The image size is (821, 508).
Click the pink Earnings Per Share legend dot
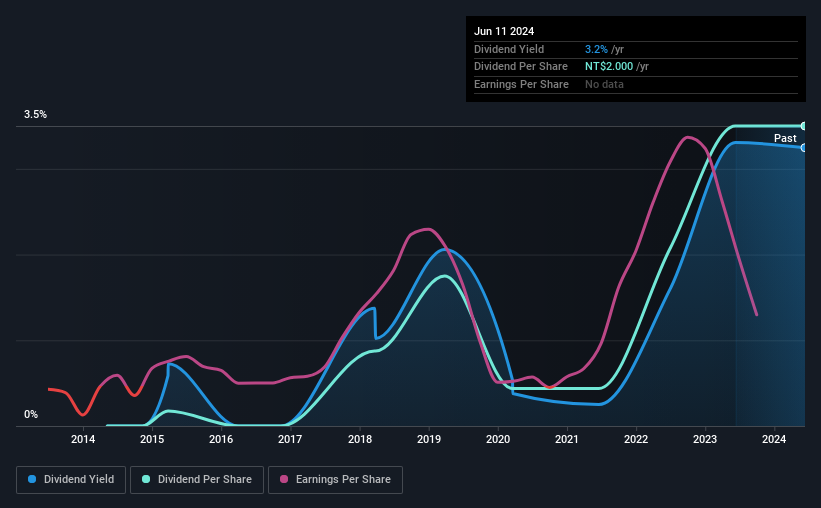pos(284,479)
